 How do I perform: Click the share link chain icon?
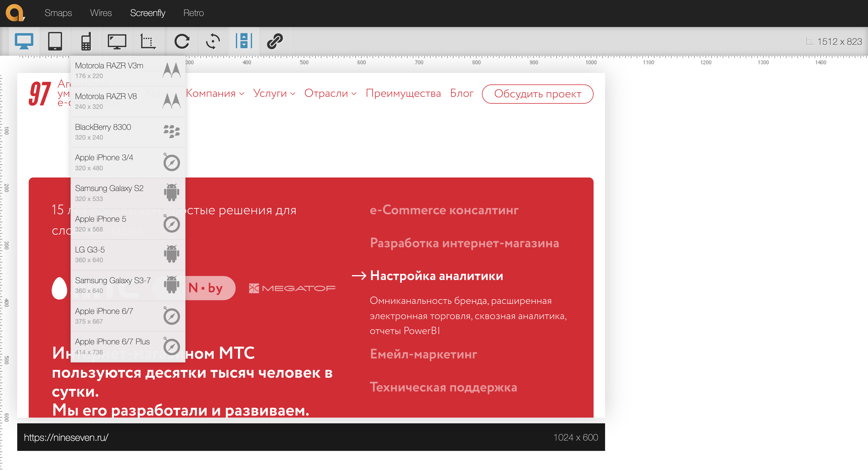[275, 41]
